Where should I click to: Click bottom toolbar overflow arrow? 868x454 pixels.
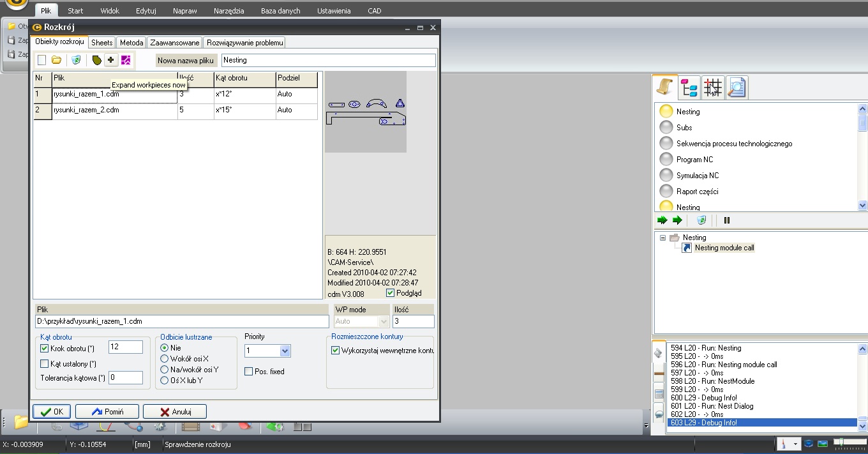coord(647,425)
